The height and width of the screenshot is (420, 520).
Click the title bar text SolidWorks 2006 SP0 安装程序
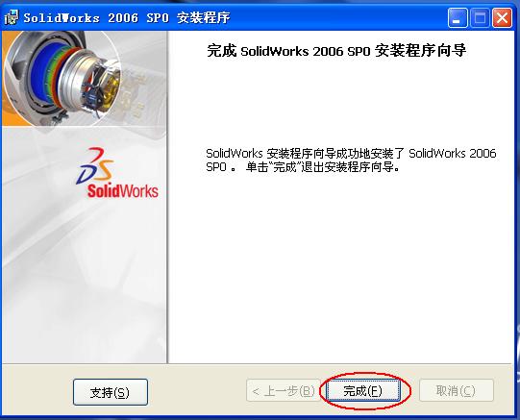pos(127,17)
